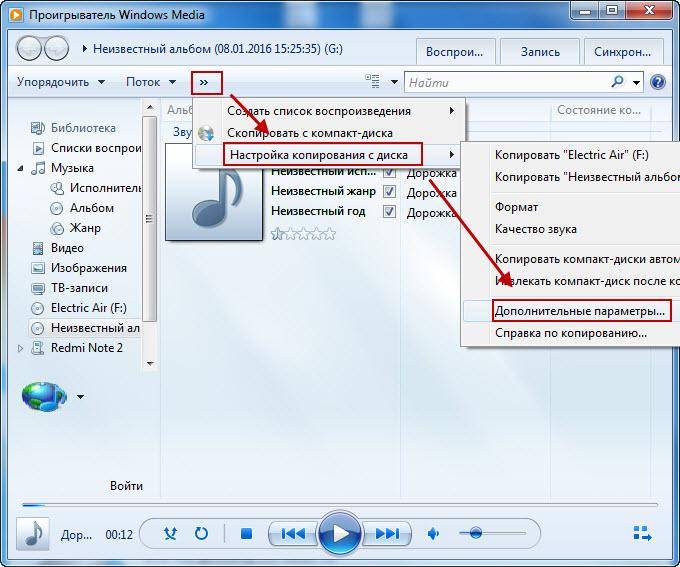The height and width of the screenshot is (567, 680).
Task: Click the back navigation round button
Action: [x=29, y=48]
